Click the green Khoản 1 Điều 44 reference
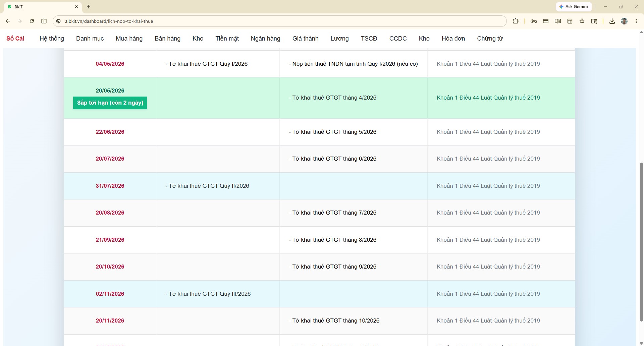The height and width of the screenshot is (346, 644). [x=488, y=98]
